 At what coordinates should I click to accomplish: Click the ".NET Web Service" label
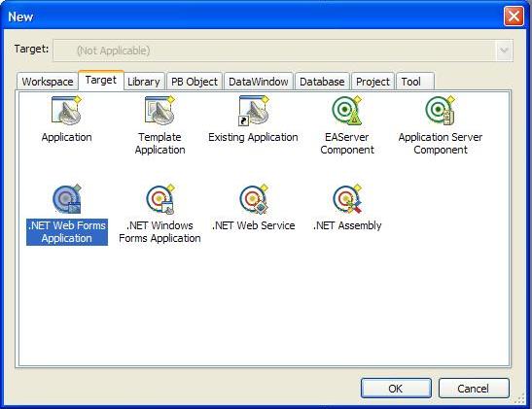click(254, 225)
